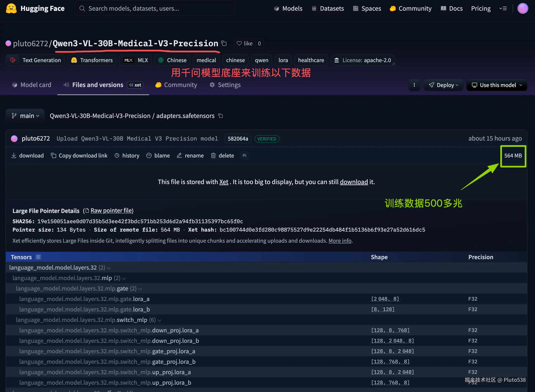Open the Community tab

coord(176,85)
